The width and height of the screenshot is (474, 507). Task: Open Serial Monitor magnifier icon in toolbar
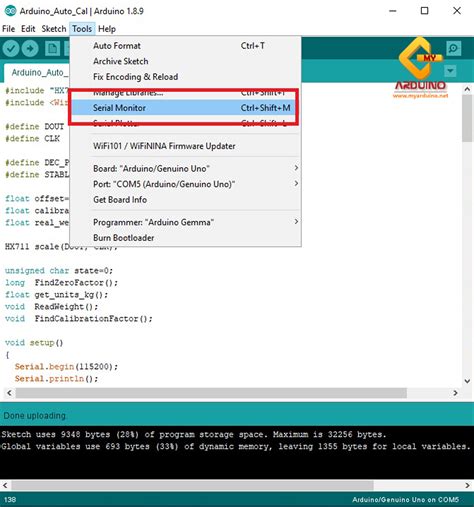(454, 49)
